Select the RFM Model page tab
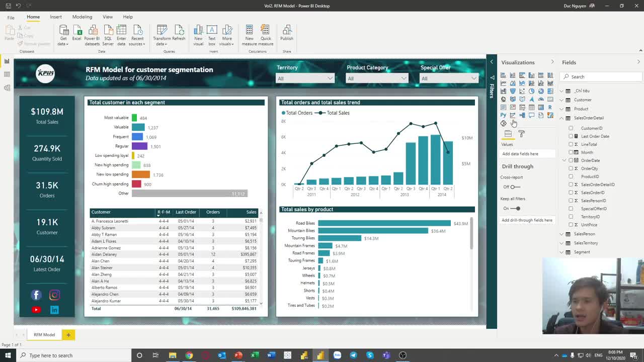The image size is (644, 362). [44, 334]
